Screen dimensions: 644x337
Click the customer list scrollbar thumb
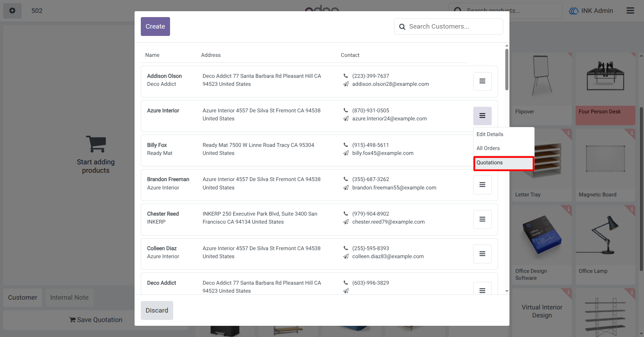tap(507, 69)
